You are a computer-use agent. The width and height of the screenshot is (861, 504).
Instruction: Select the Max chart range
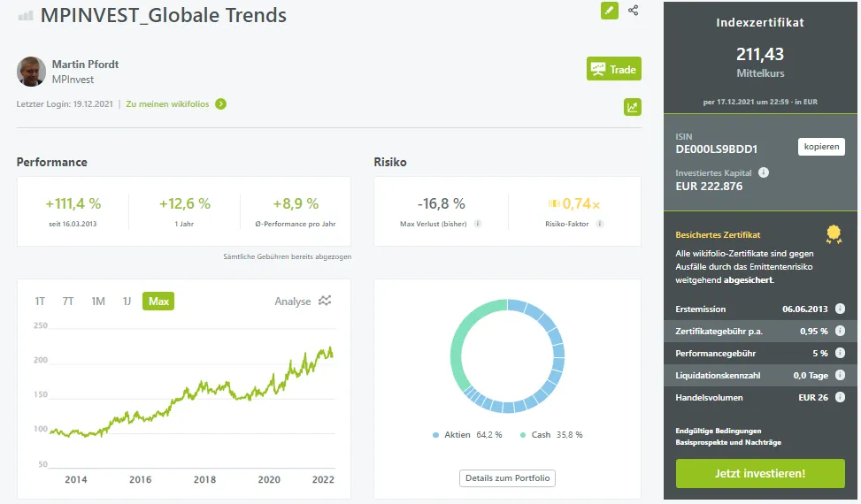[158, 302]
